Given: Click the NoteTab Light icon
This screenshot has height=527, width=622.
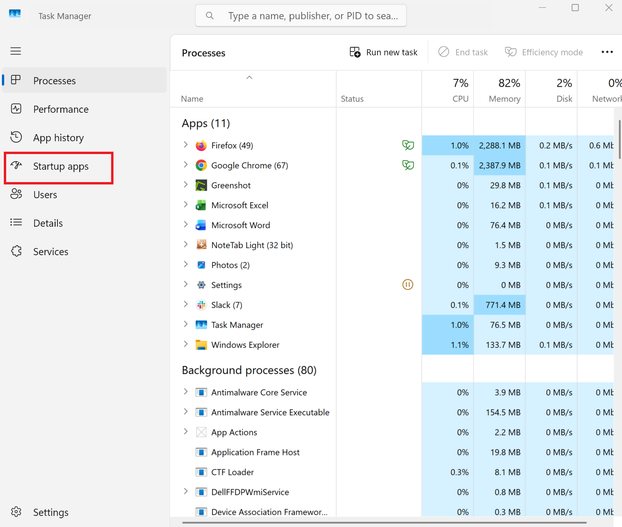Looking at the screenshot, I should point(201,245).
